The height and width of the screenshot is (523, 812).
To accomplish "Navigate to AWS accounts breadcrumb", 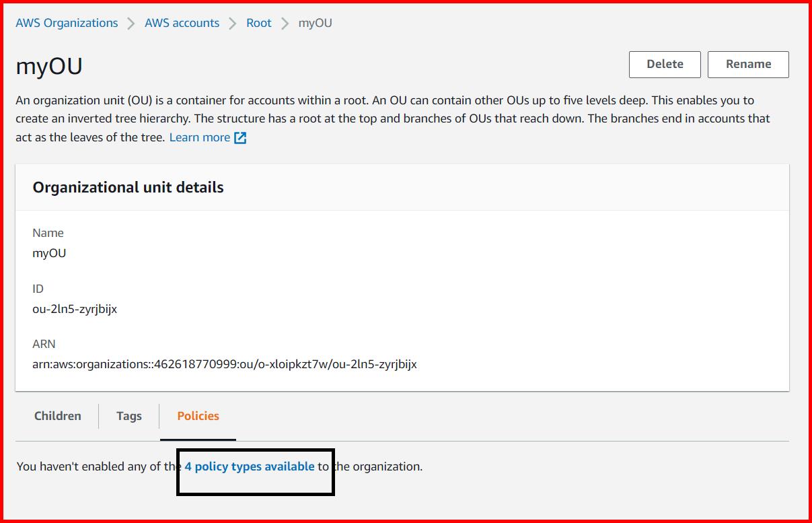I will (x=182, y=23).
